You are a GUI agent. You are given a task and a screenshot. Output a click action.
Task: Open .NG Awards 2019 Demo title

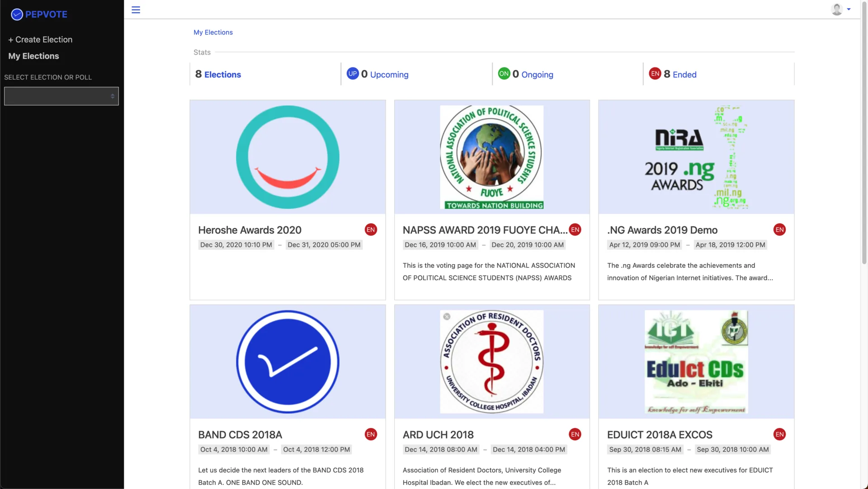[662, 230]
